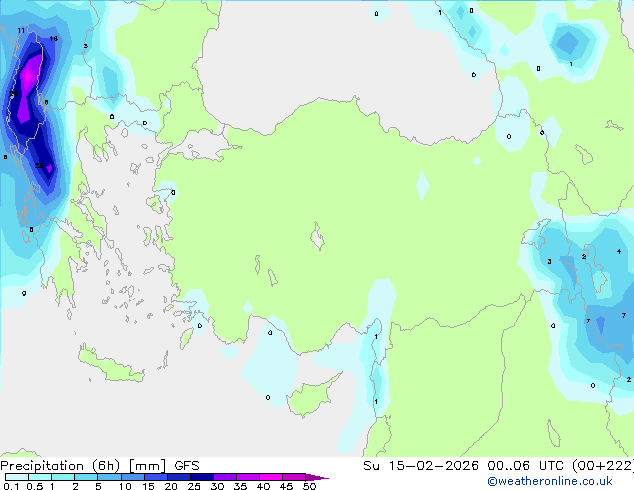
Task: Click the 1–2 mm legend color box
Action: coord(63,477)
